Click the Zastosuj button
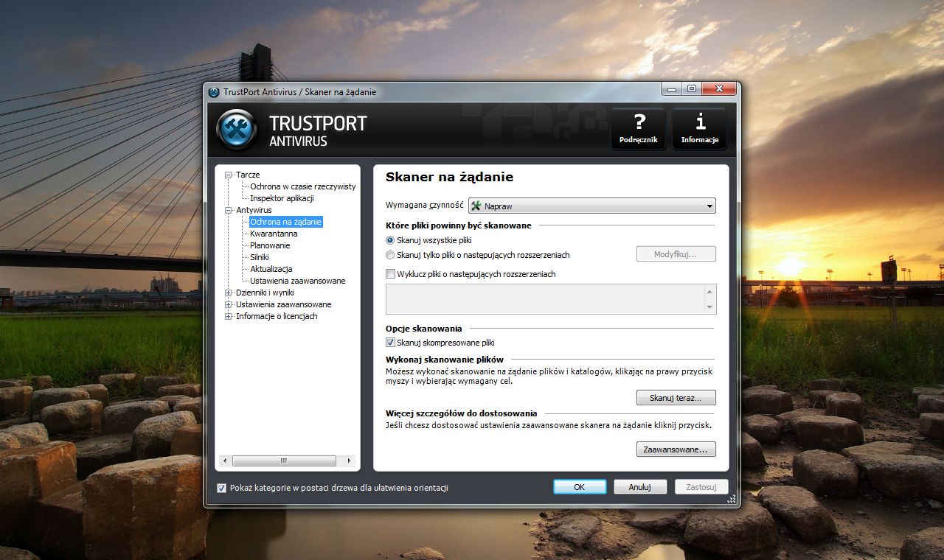Screen dimensions: 944x560 [x=701, y=487]
